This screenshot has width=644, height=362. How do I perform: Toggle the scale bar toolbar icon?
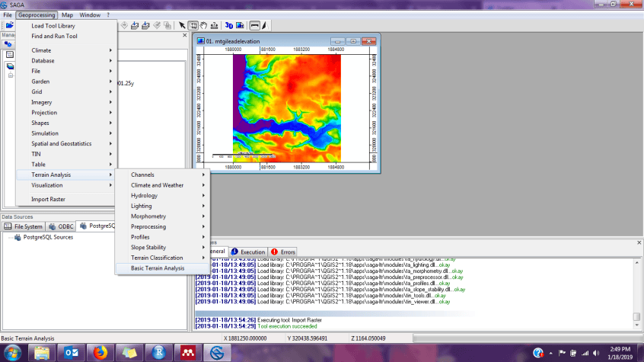255,25
